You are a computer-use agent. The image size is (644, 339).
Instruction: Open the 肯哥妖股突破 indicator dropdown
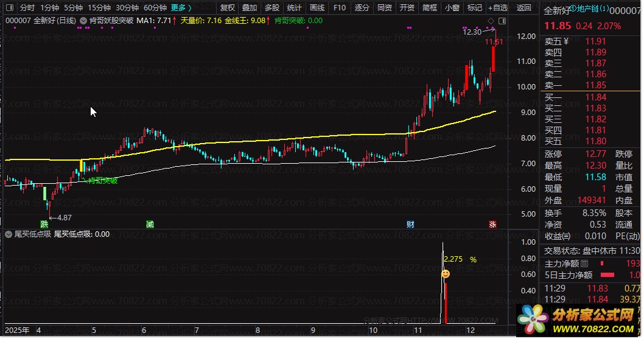[83, 20]
